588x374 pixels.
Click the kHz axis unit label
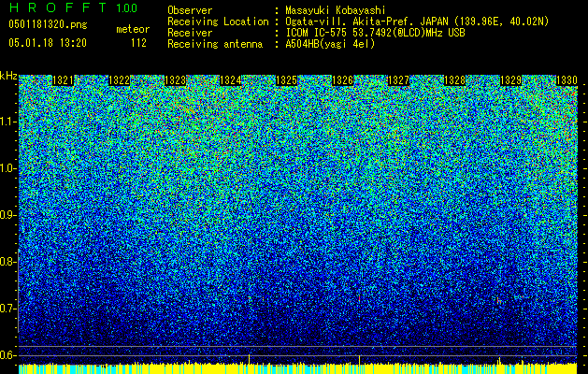8,76
